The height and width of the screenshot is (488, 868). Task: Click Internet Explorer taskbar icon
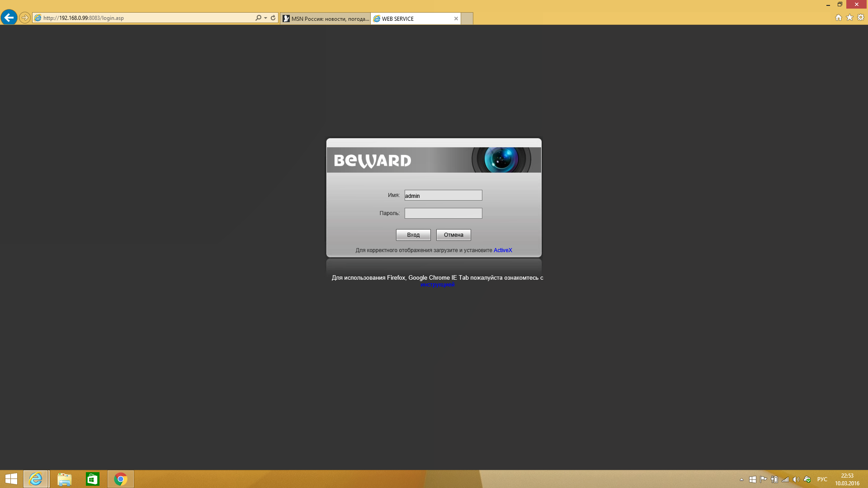[x=36, y=479]
